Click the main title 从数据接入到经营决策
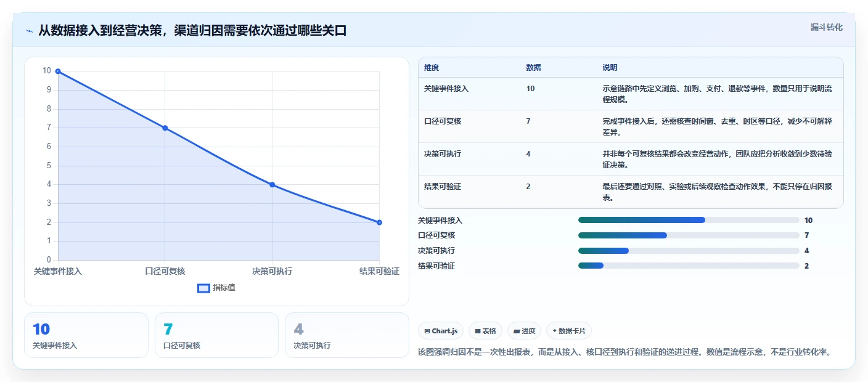Screen dimensions: 868x382 point(192,30)
